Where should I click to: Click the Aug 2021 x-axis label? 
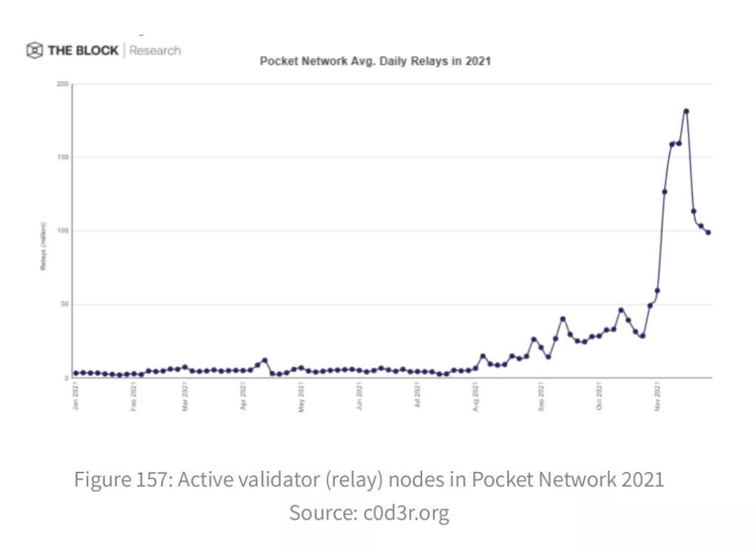(x=476, y=396)
